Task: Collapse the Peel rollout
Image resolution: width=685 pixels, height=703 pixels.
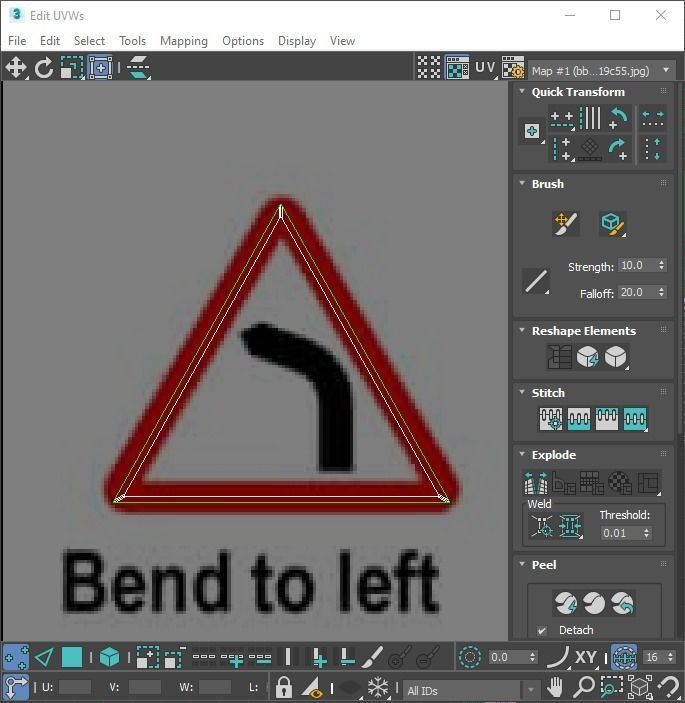Action: [x=522, y=564]
